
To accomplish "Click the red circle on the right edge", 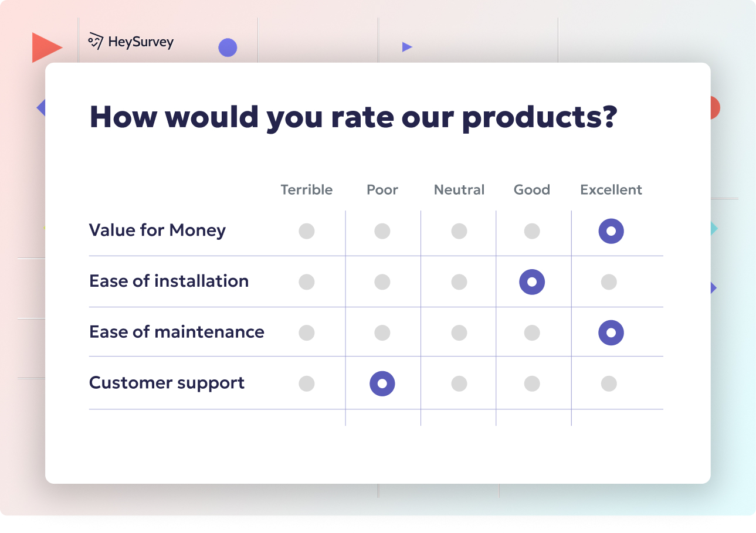I will pos(711,107).
